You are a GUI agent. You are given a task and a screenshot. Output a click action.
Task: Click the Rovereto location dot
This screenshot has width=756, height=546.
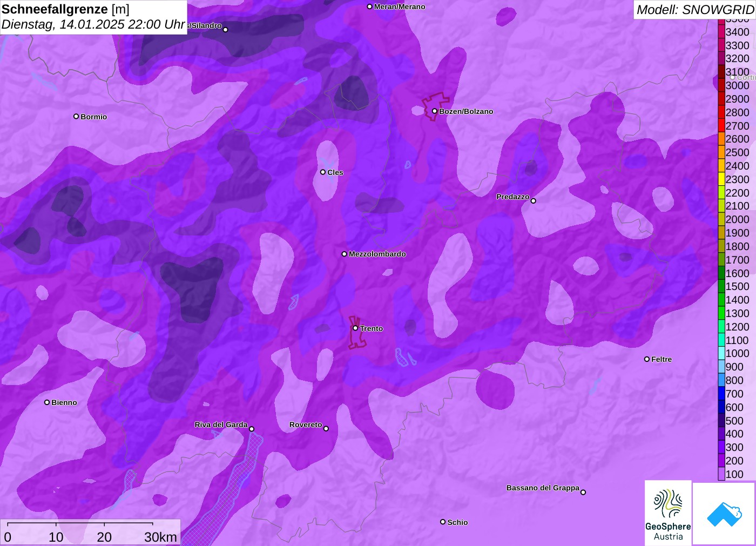(326, 428)
